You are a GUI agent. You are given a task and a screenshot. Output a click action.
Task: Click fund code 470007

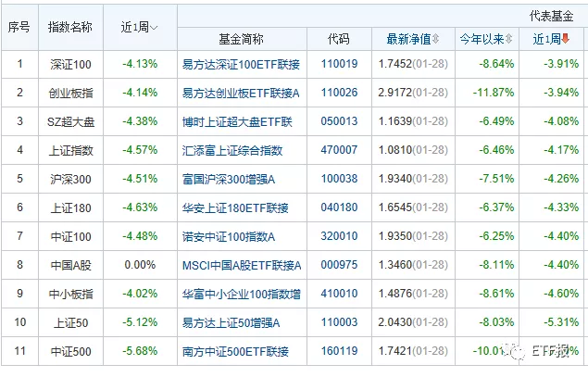click(x=340, y=150)
